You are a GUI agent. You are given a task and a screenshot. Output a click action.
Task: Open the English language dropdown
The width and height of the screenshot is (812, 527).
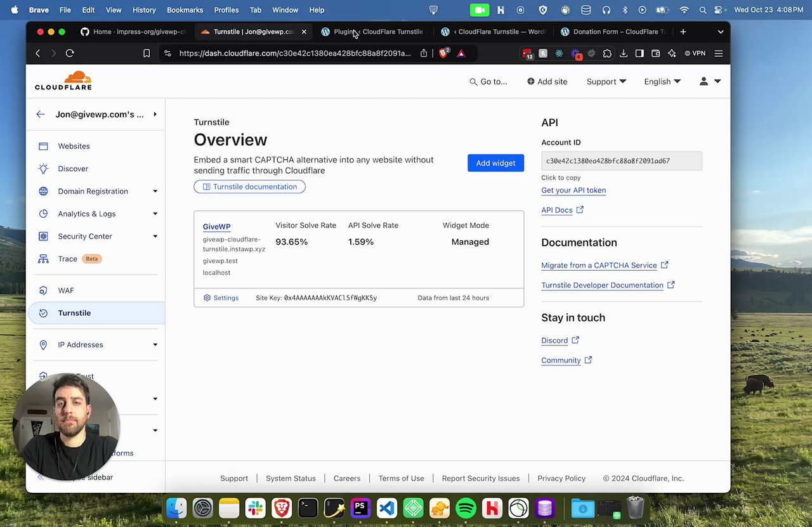662,81
